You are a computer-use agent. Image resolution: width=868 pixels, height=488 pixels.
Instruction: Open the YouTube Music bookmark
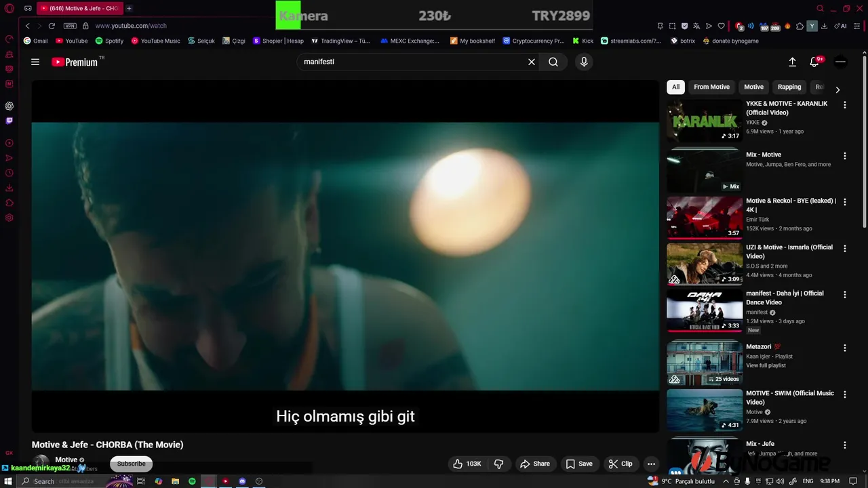tap(155, 41)
